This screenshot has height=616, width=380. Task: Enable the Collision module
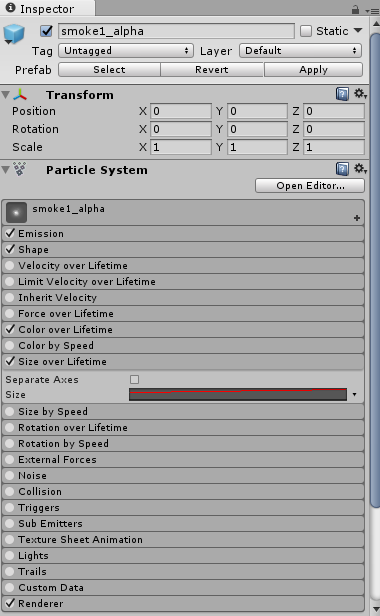point(10,491)
